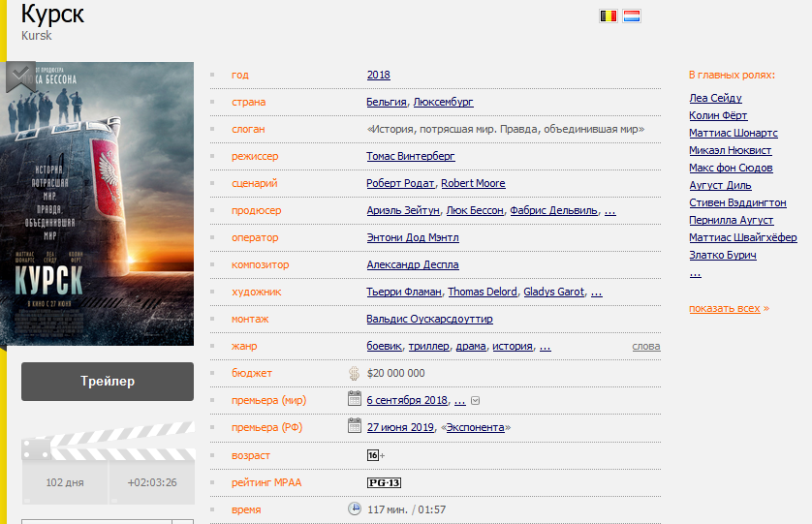Open actor Стивен Вэддингтон
Screen dimensions: 812x524
(x=737, y=202)
